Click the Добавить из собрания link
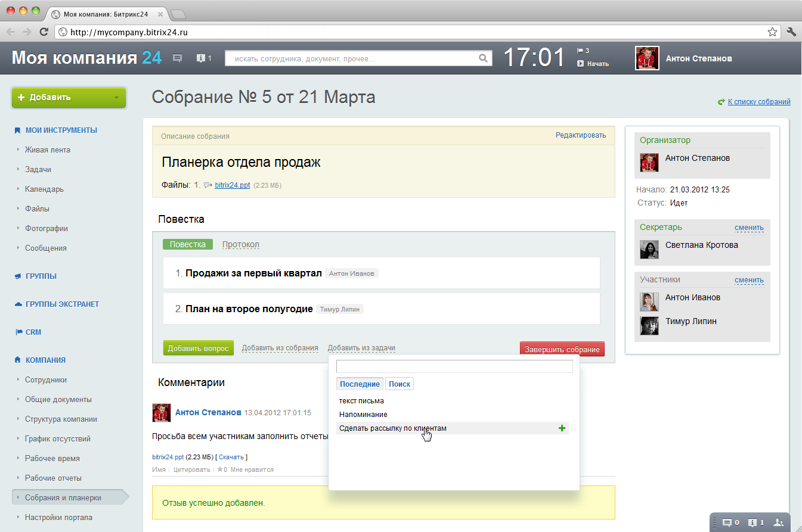 pos(280,349)
